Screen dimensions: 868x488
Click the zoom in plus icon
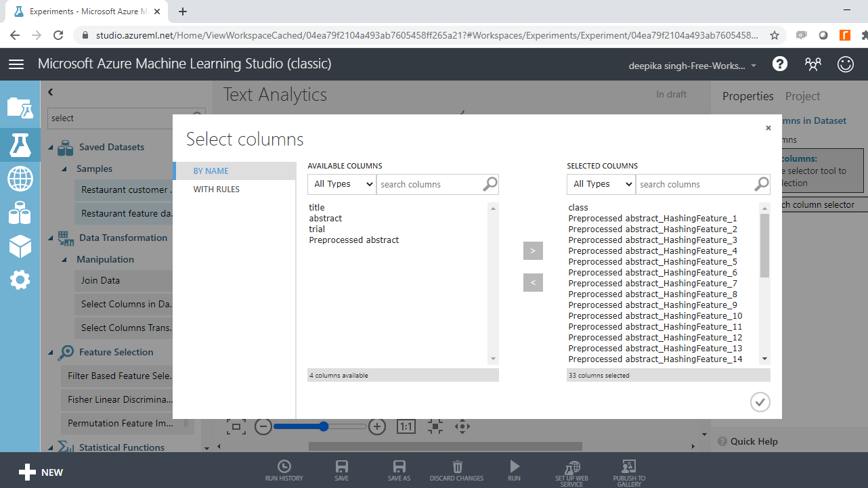point(377,427)
